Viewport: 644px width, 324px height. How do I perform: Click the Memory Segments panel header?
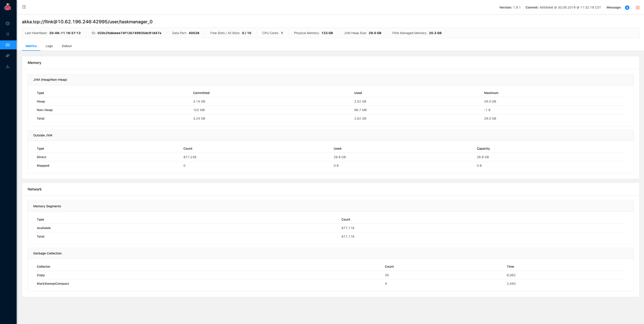tap(47, 206)
